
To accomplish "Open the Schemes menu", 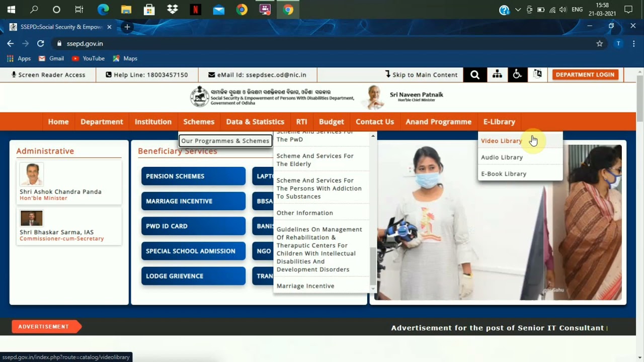I will (x=199, y=122).
